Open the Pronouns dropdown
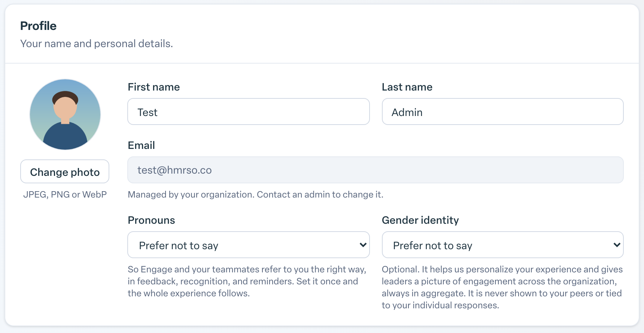Image resolution: width=644 pixels, height=333 pixels. tap(249, 245)
